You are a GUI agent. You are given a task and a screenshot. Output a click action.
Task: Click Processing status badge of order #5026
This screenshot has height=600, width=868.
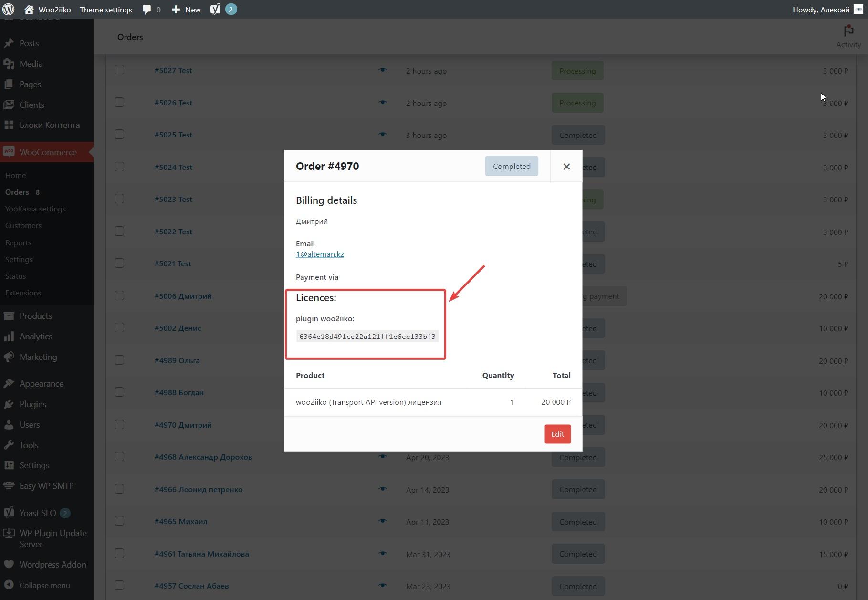(x=577, y=103)
